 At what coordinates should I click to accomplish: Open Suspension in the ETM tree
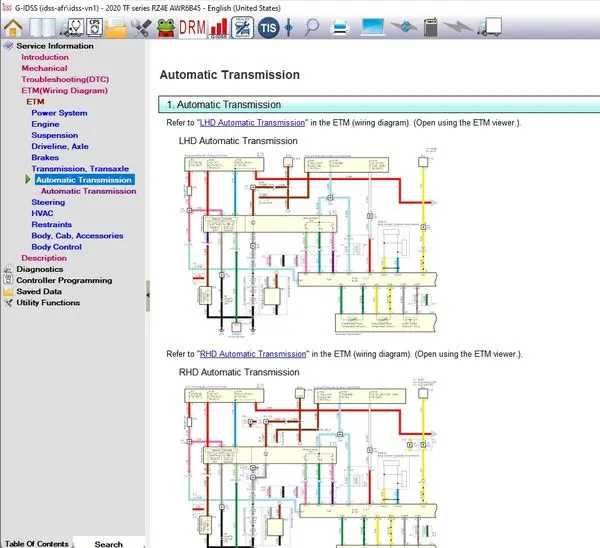[55, 135]
